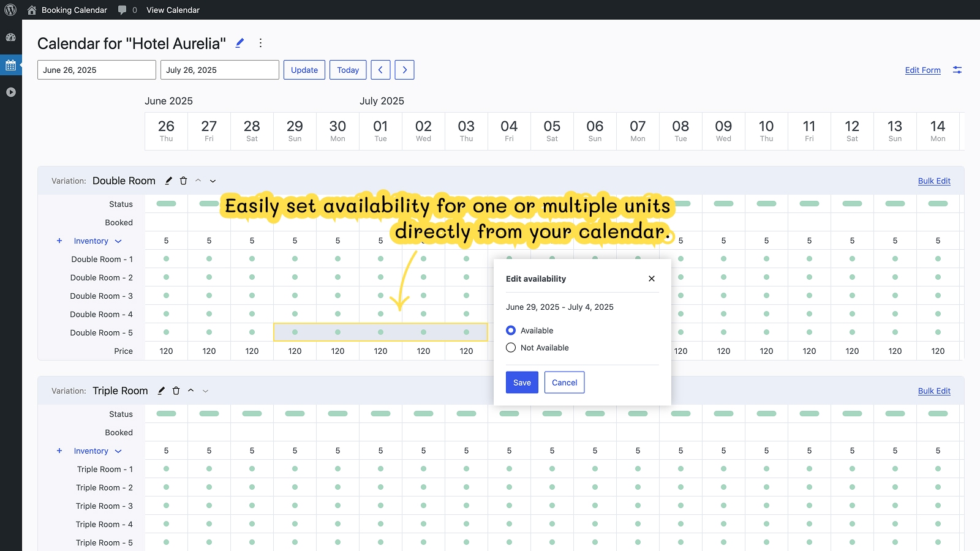Add inventory to Double Room with plus
This screenshot has width=980, height=551.
(59, 241)
